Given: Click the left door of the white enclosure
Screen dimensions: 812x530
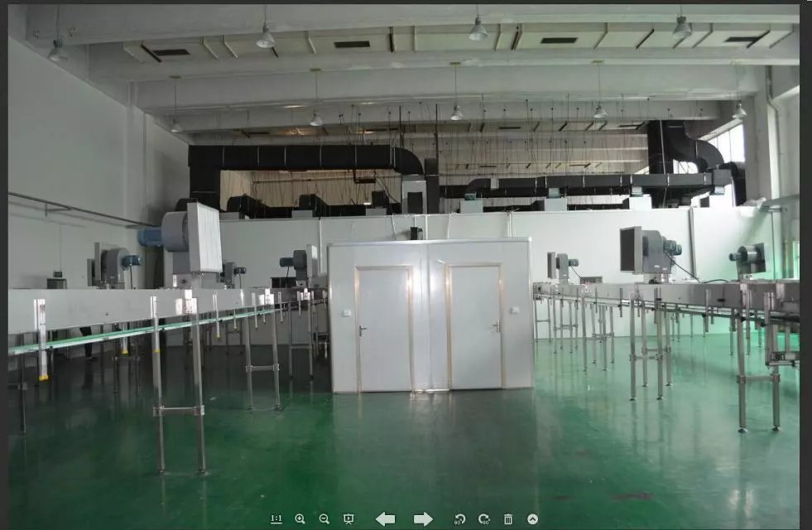Looking at the screenshot, I should coord(383,328).
